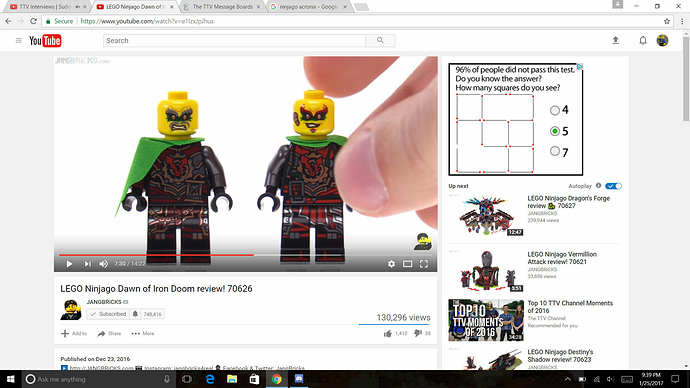Toggle the Autoplay switch
Viewport: 690px width, 388px height.
tap(613, 186)
